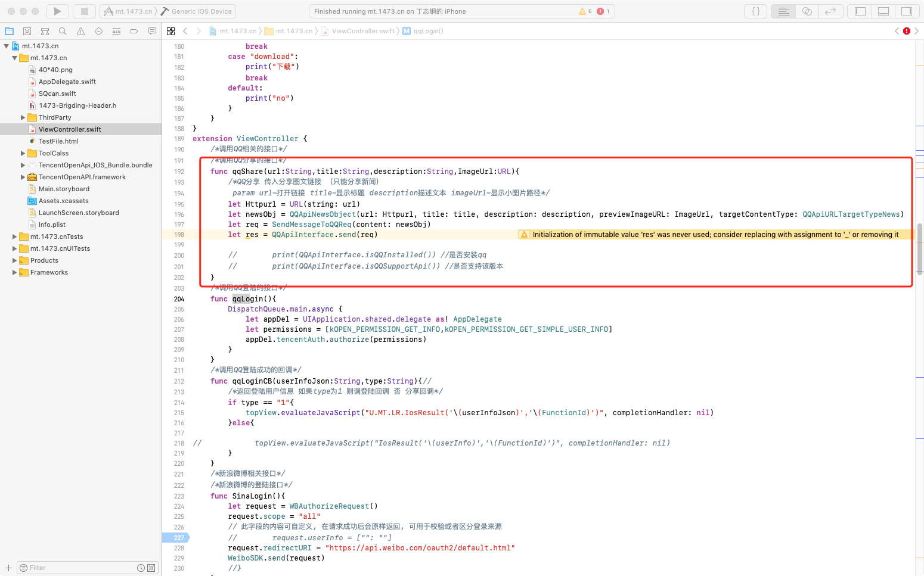This screenshot has height=576, width=924.
Task: Open Main.storyboard
Action: pyautogui.click(x=64, y=189)
